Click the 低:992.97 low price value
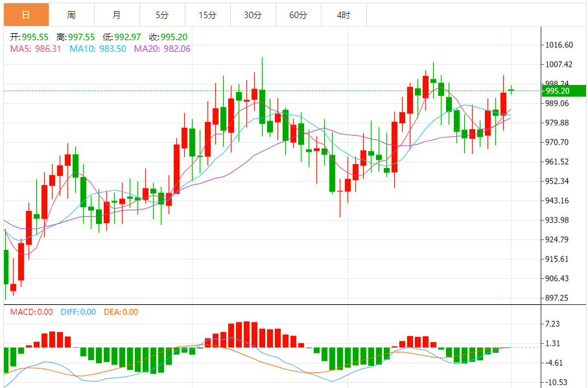588x388 pixels. click(x=122, y=37)
